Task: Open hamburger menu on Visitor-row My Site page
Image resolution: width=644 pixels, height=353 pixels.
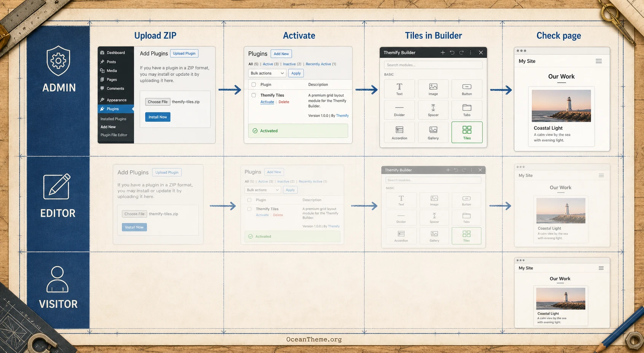Action: pyautogui.click(x=601, y=268)
